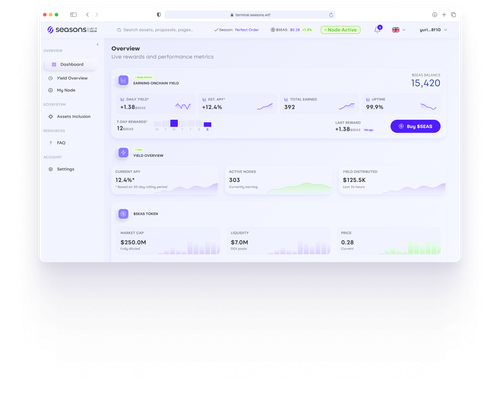Open My Node in the sidebar
500x401 pixels.
62,90
